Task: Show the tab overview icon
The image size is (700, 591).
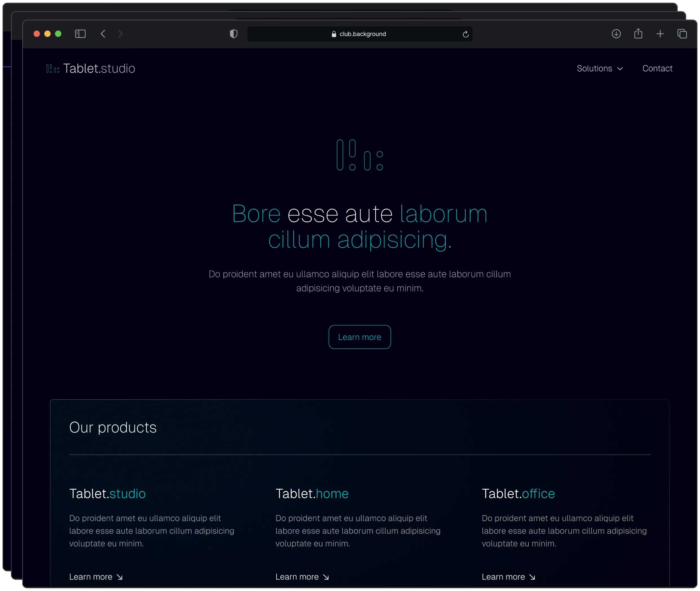Action: pos(682,34)
